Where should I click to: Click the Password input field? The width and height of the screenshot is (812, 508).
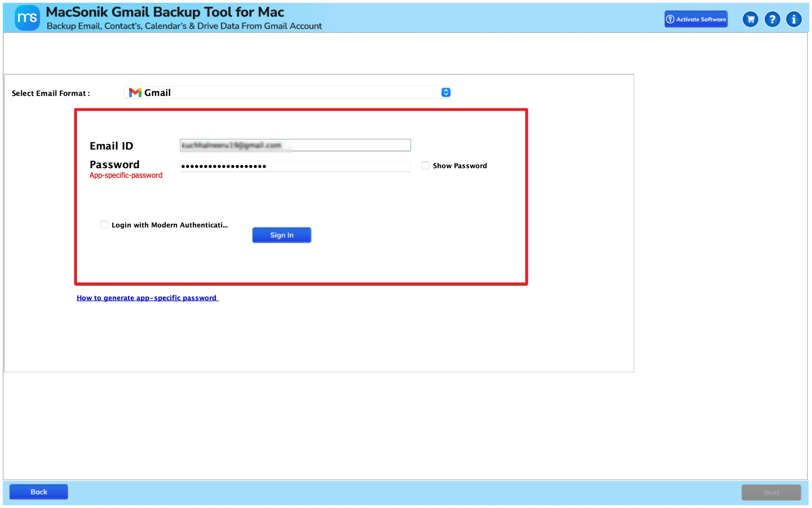click(295, 166)
